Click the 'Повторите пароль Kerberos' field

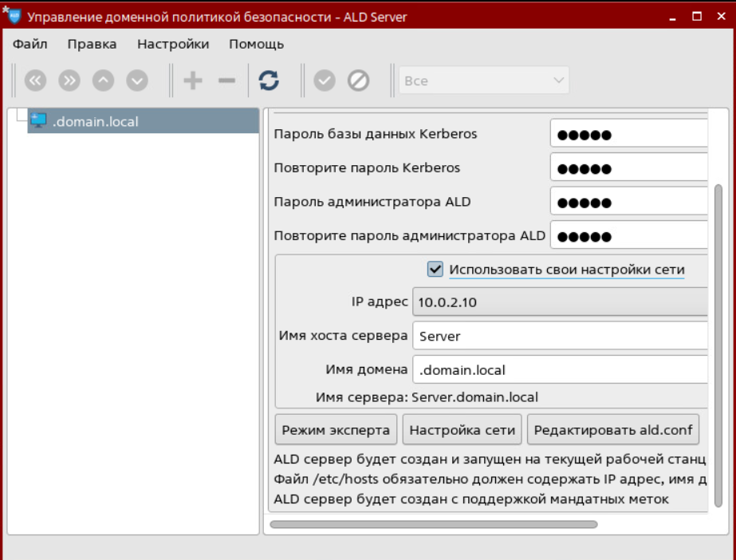click(x=629, y=168)
